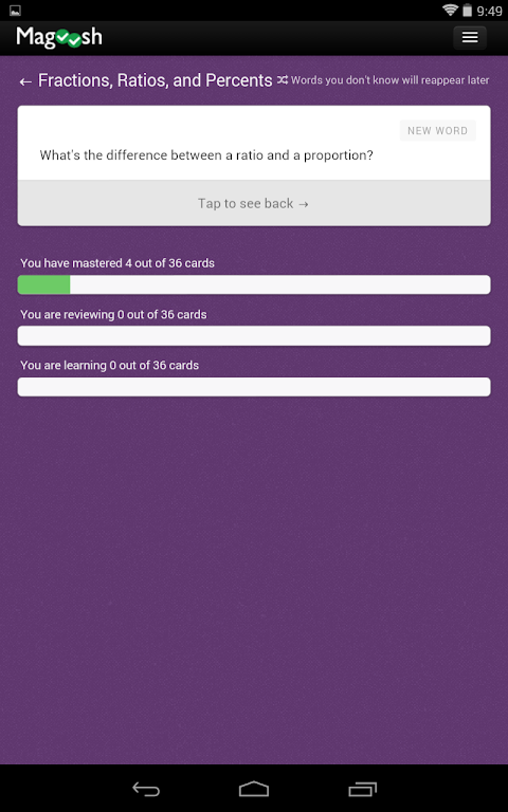Click the NEW WORD badge
The height and width of the screenshot is (812, 508).
437,131
